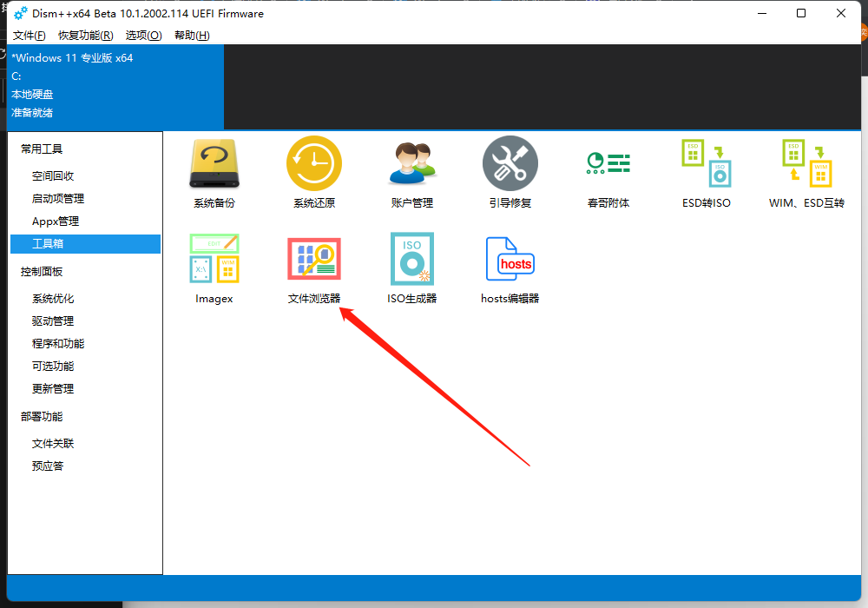
Task: Open the hosts编辑器 (hosts editor)
Action: (x=510, y=267)
